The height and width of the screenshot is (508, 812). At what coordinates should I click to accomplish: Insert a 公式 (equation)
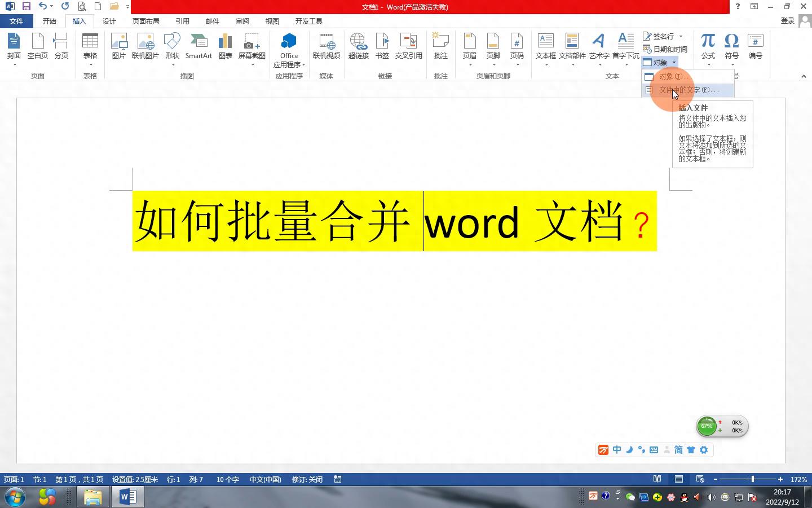[708, 45]
